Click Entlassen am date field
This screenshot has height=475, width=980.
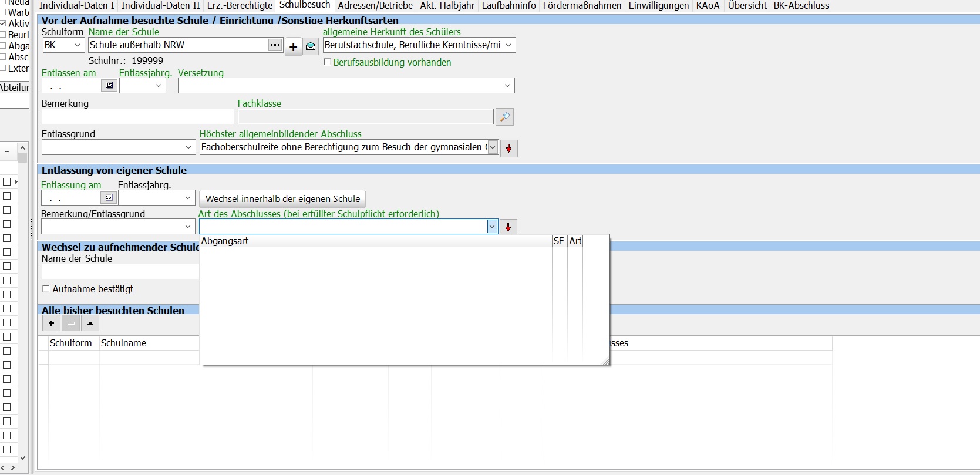click(x=72, y=86)
